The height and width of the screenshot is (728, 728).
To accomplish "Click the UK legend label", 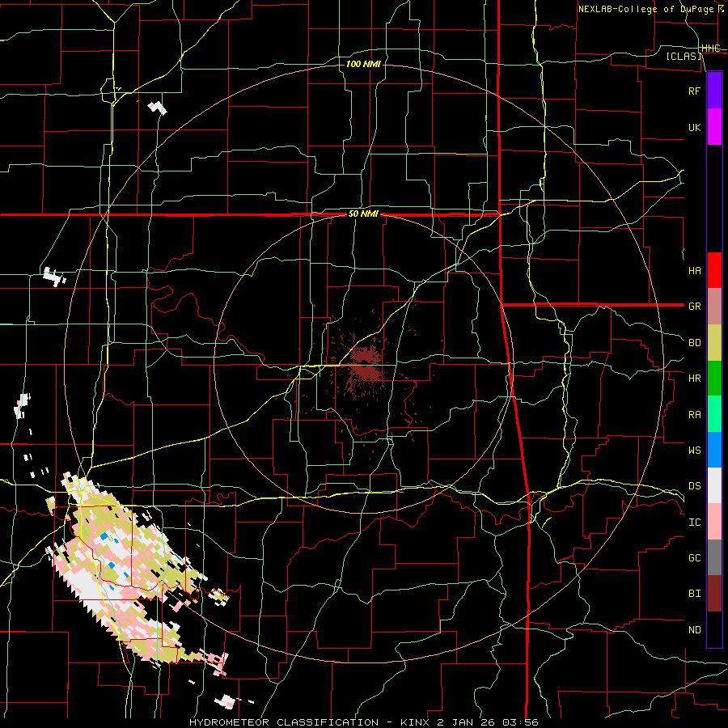I will (x=694, y=127).
